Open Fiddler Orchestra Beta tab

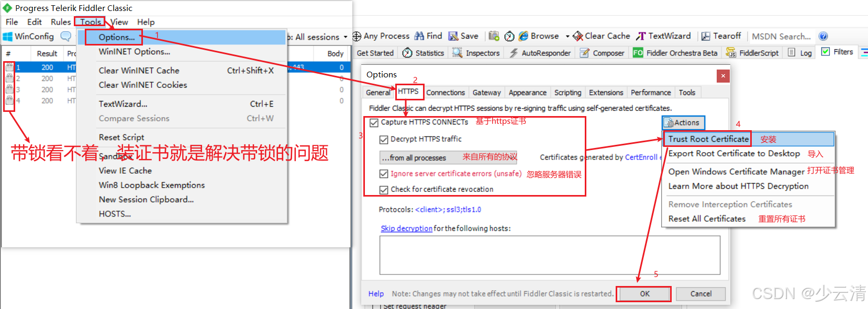coord(675,53)
